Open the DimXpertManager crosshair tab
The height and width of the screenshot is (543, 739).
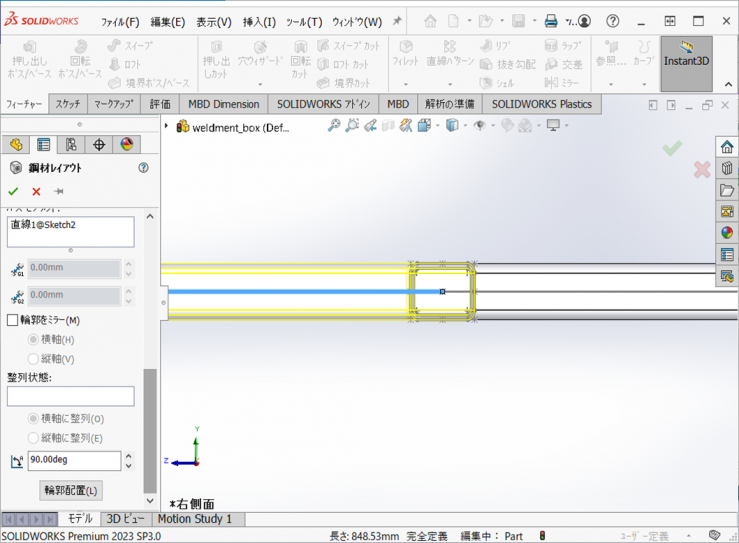(99, 145)
